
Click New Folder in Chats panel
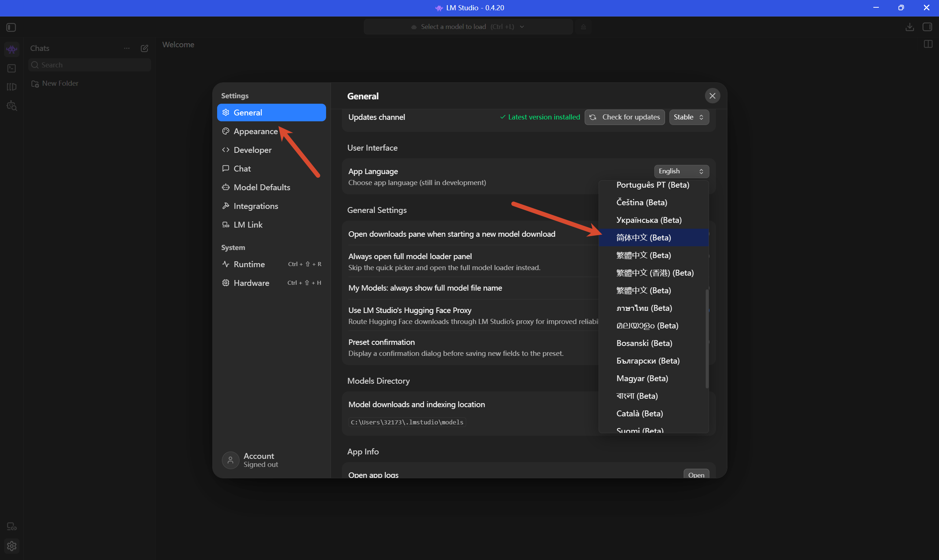(x=55, y=84)
